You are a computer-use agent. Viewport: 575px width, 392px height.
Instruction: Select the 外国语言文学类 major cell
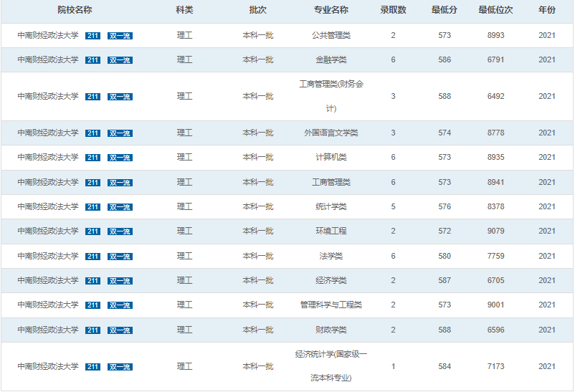click(x=331, y=133)
